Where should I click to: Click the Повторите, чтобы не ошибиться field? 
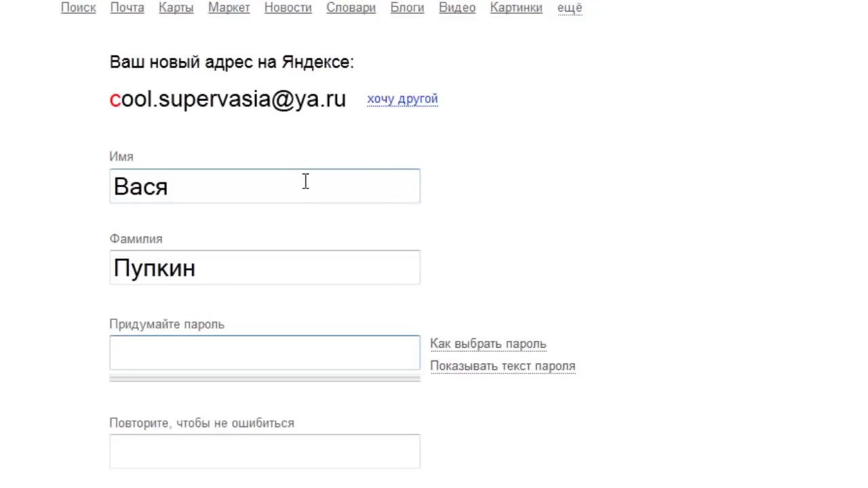(264, 451)
